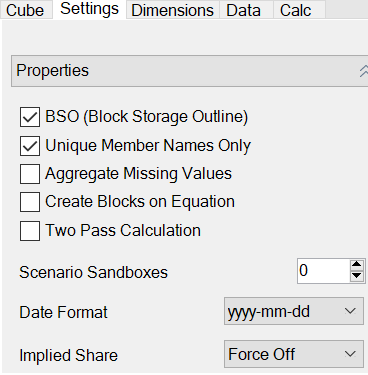Image resolution: width=368 pixels, height=375 pixels.
Task: Disable Unique Member Names Only
Action: click(x=30, y=146)
